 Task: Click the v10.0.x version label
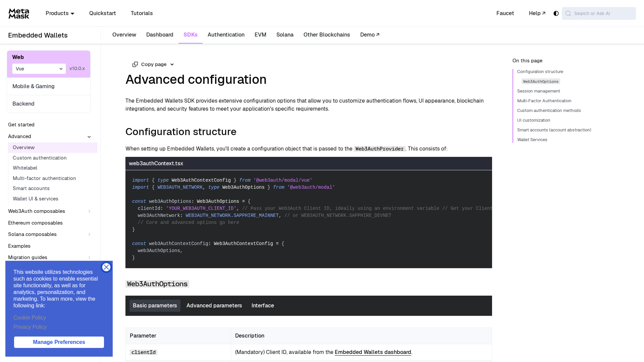pyautogui.click(x=77, y=69)
